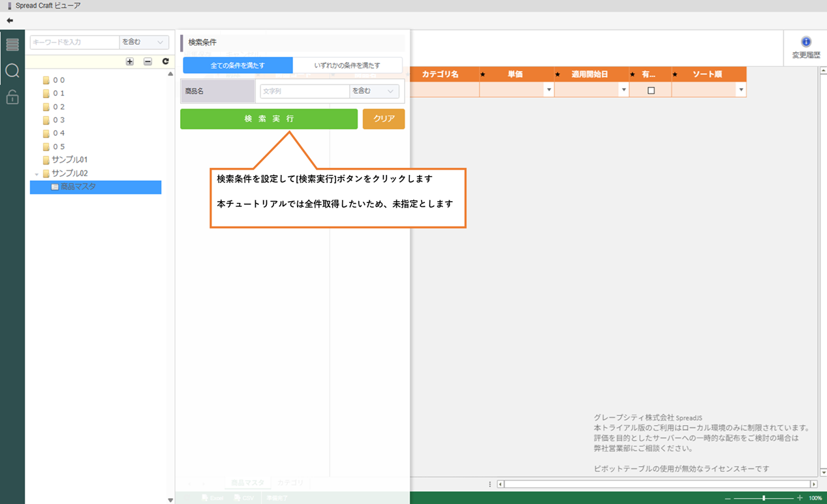
Task: Toggle the 有... column filter checkbox
Action: point(651,90)
